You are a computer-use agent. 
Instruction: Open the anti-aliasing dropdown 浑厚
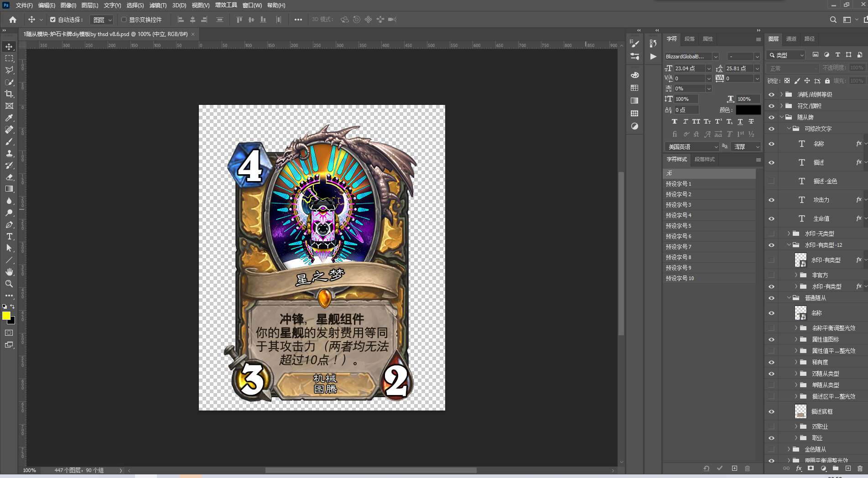(746, 147)
